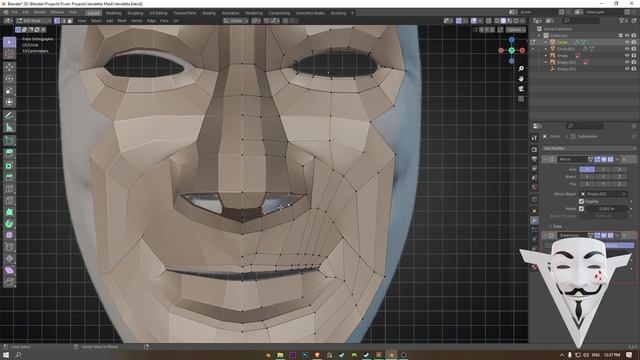640x360 pixels.
Task: Toggle the Mirror Axis Y button
Action: [603, 169]
